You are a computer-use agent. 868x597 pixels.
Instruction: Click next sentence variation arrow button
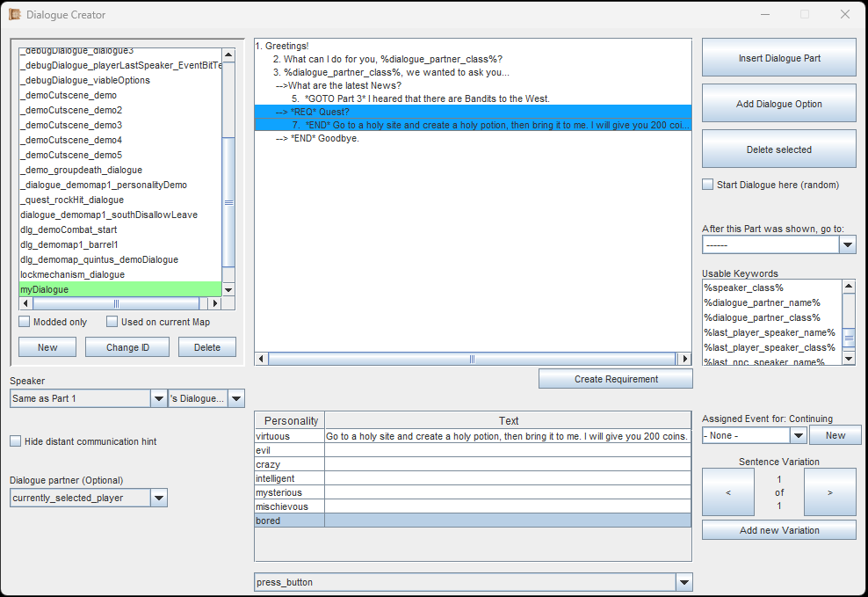pyautogui.click(x=829, y=492)
